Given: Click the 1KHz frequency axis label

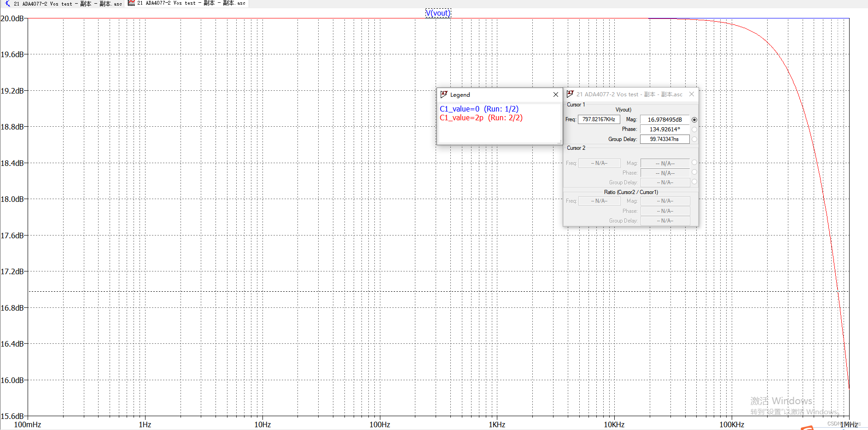Looking at the screenshot, I should tap(497, 424).
